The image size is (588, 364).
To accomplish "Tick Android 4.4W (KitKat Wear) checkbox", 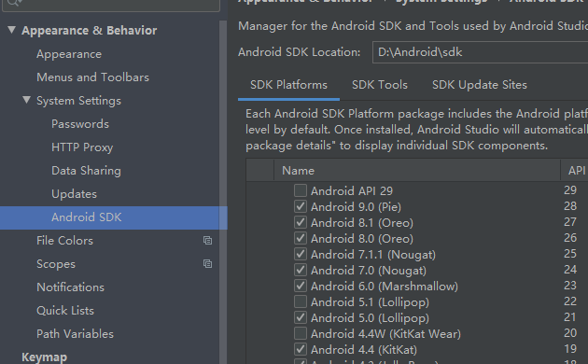I will coord(300,333).
